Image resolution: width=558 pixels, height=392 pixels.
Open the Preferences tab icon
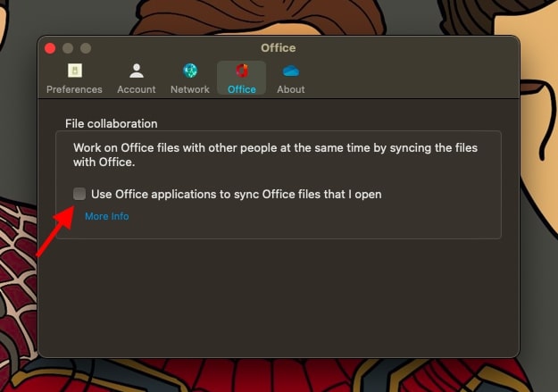click(x=74, y=71)
